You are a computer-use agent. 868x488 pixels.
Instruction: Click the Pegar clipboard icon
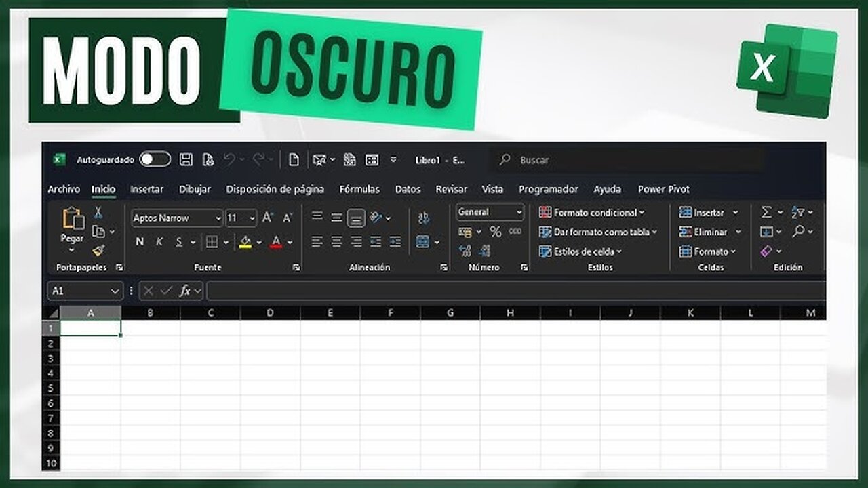73,218
